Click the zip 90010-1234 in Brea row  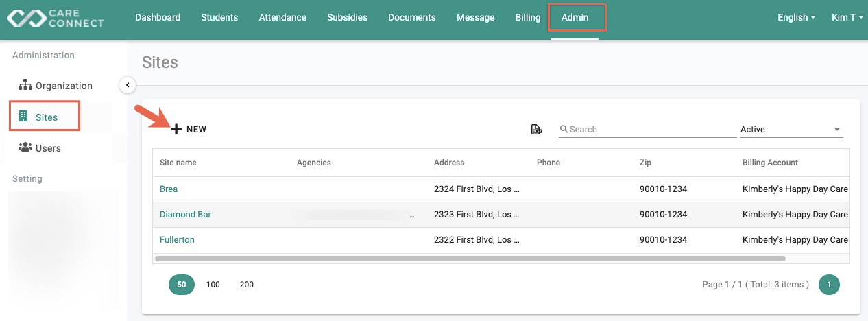tap(663, 189)
